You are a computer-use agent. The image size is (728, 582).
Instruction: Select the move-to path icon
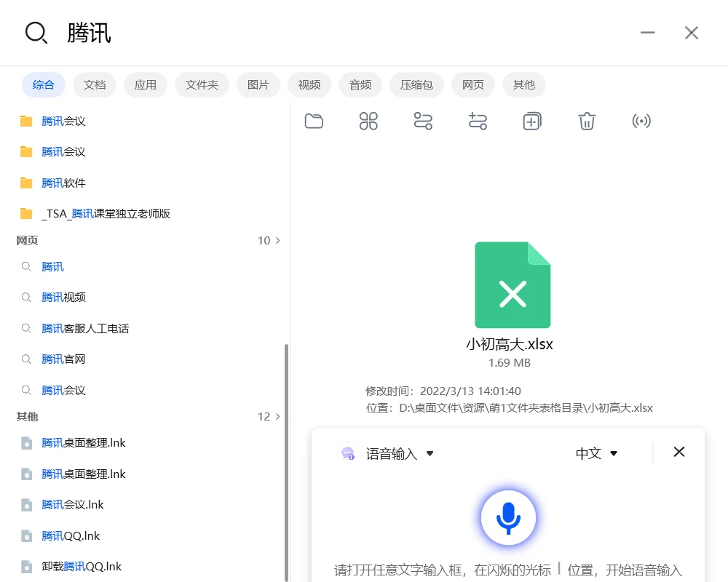[423, 121]
